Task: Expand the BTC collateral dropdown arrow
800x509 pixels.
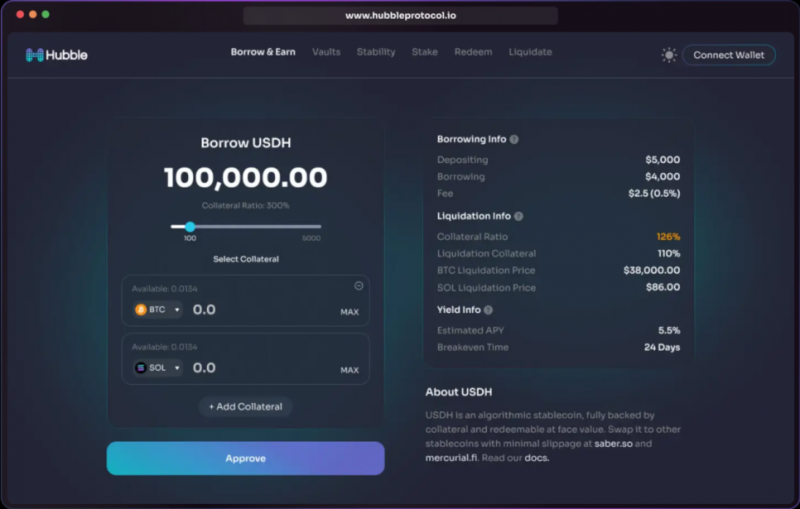Action: [177, 310]
